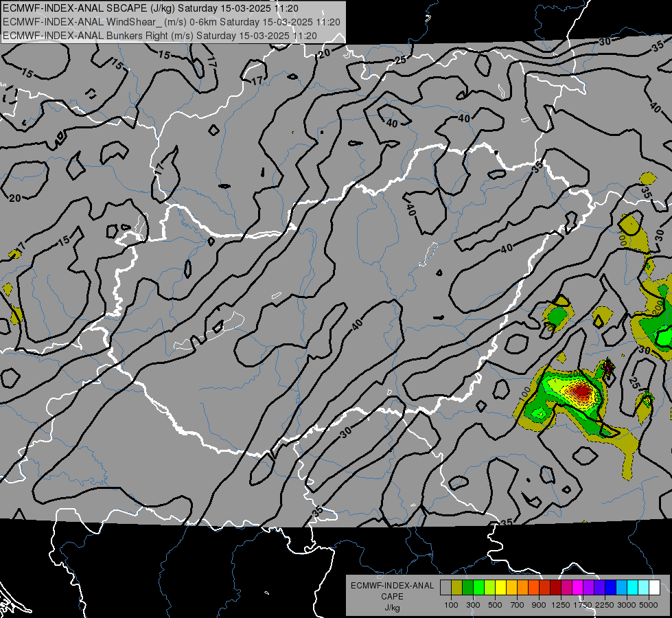Viewport: 672px width, 618px height.
Task: Click the SBCAPE (J/kg) title line
Action: click(x=150, y=8)
